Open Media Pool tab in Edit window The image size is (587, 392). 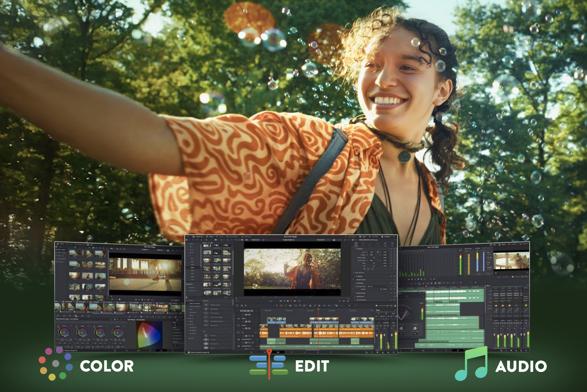(x=198, y=237)
